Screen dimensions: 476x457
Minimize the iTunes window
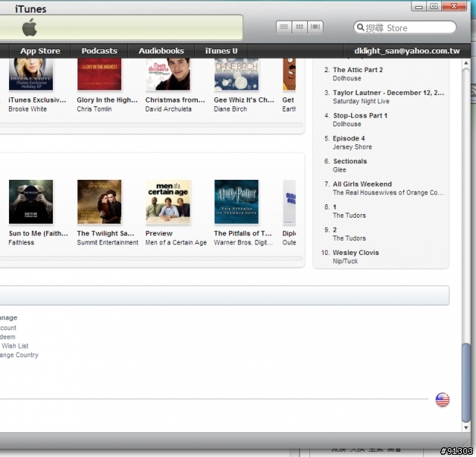point(419,7)
